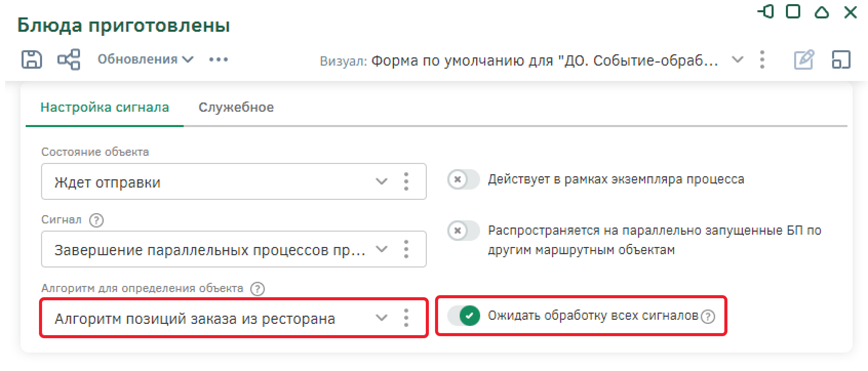Click the save diskette icon
868x371 pixels.
coord(31,59)
